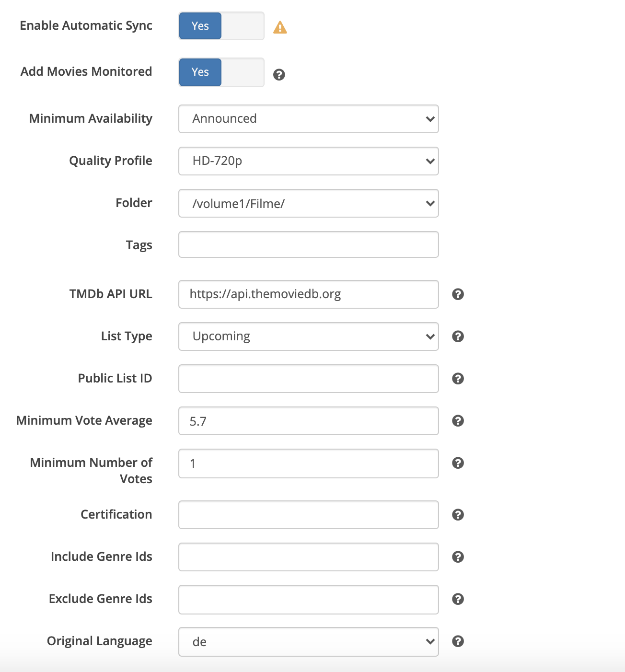Focus the Minimum Number of Votes field
Screen dimensions: 625x672
point(308,463)
